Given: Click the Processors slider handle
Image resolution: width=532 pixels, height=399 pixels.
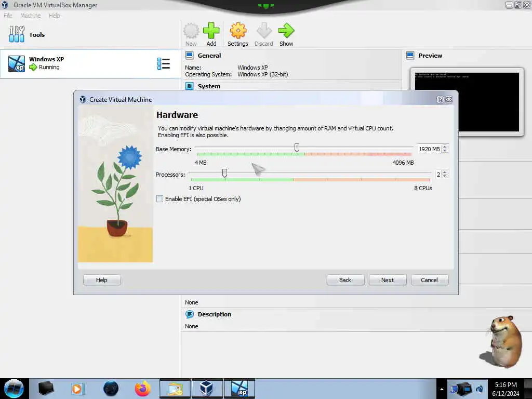Looking at the screenshot, I should tap(224, 172).
